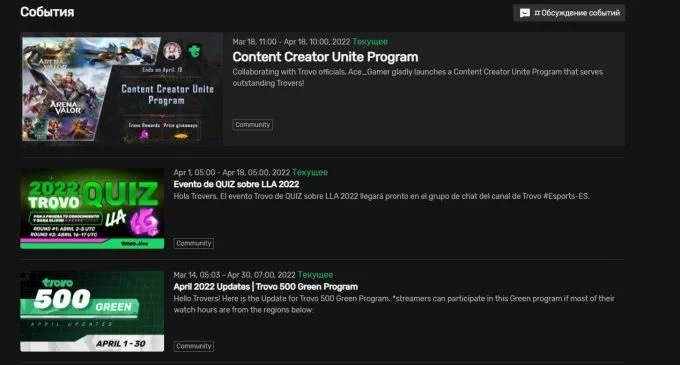Open the Evento de QUIZ sobre LLA 2022 title
This screenshot has height=365, width=680.
236,184
